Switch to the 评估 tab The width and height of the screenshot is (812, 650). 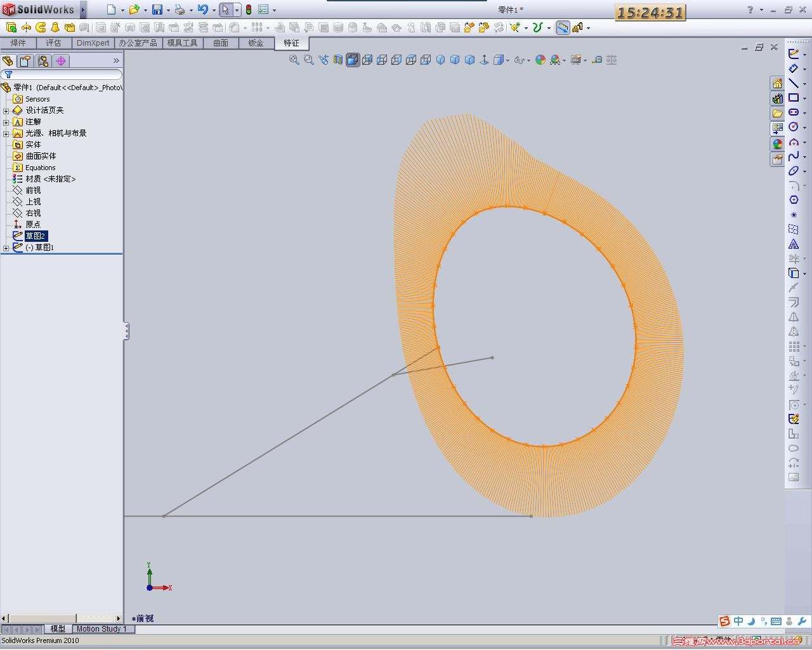[x=53, y=43]
